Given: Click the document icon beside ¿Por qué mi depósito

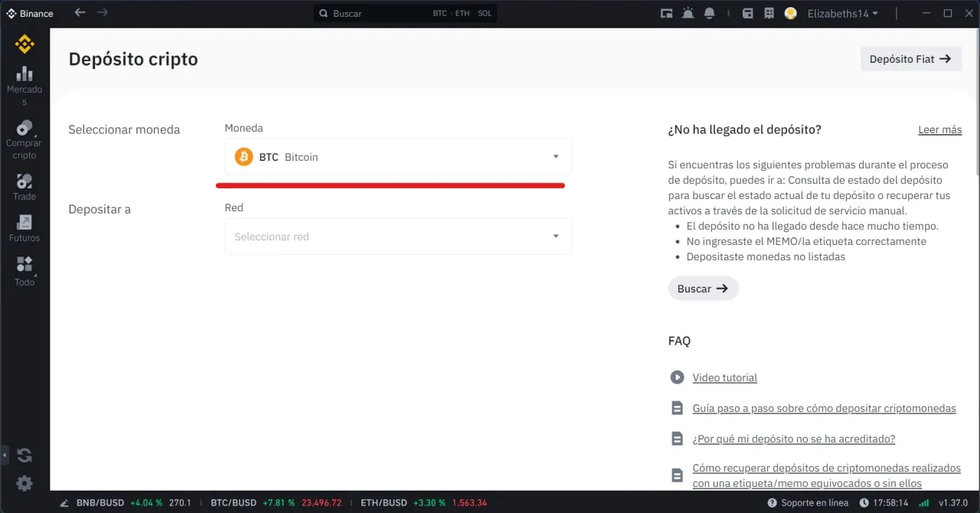Looking at the screenshot, I should [x=677, y=439].
